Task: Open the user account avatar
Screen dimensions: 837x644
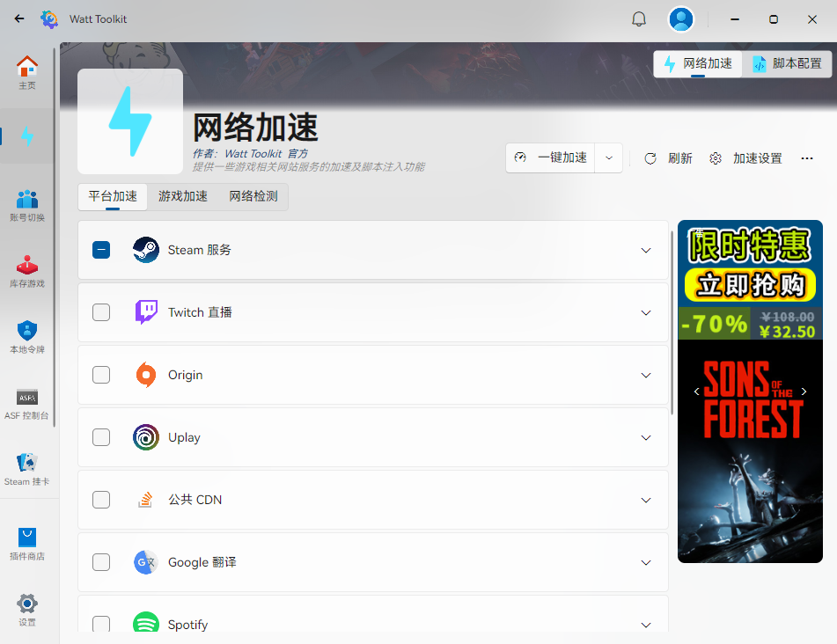Action: coord(681,19)
